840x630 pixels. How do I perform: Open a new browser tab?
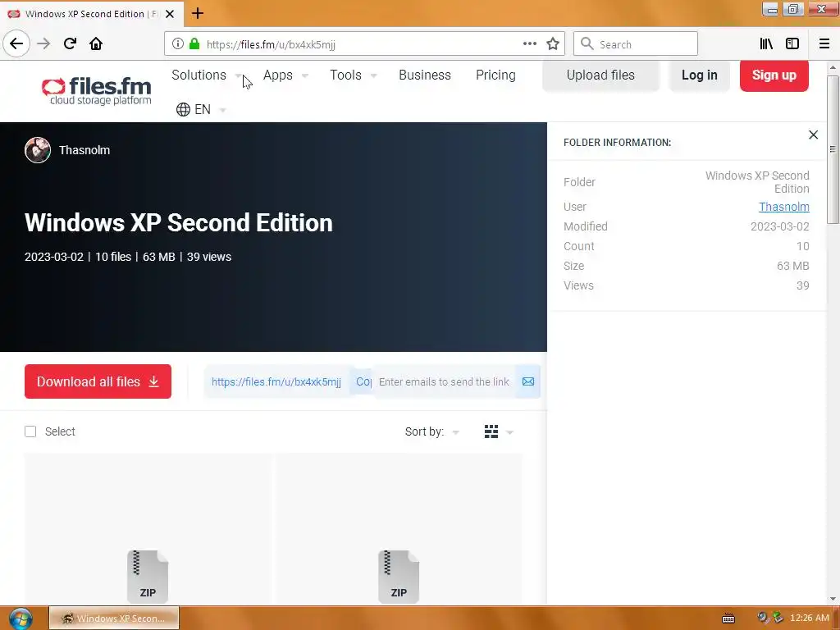pyautogui.click(x=198, y=13)
